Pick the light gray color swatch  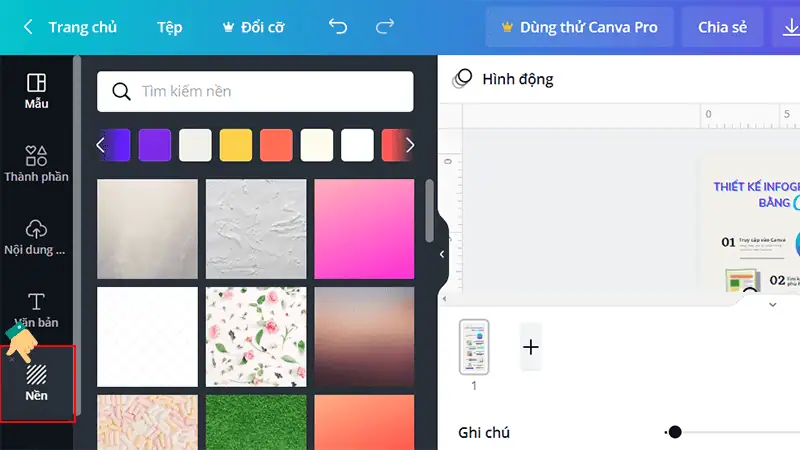tap(195, 145)
